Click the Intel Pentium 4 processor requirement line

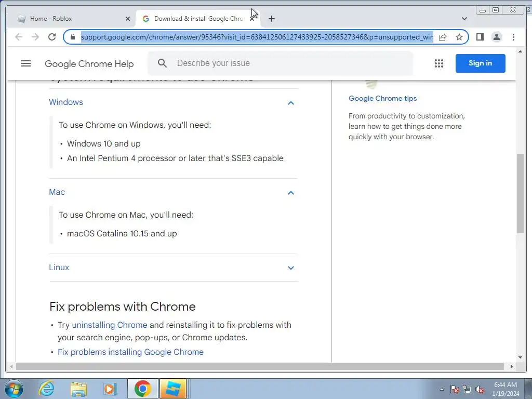click(x=175, y=158)
